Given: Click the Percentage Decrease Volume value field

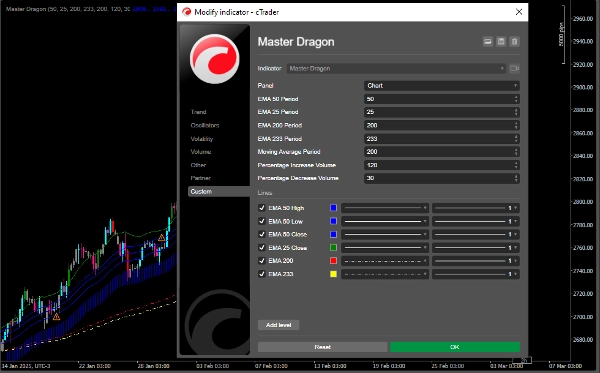Looking at the screenshot, I should [442, 178].
